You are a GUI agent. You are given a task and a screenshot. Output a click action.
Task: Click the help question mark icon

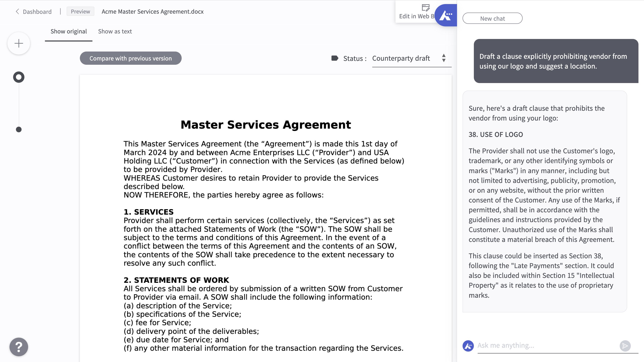(19, 347)
